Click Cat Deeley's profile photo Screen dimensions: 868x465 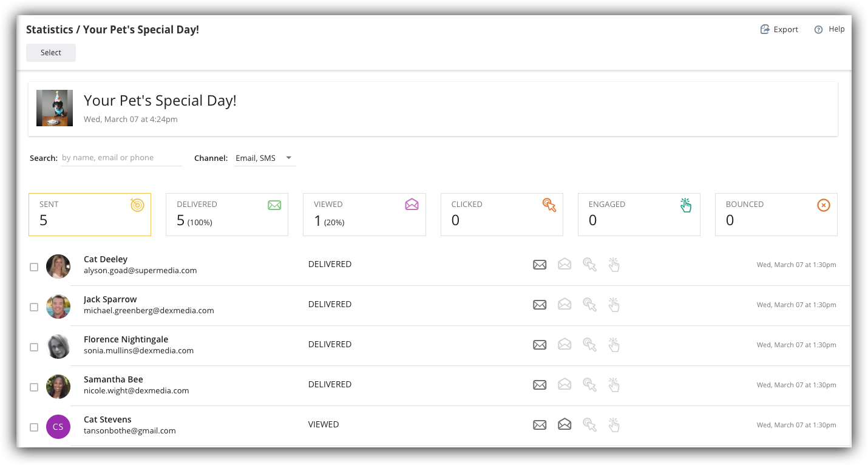(58, 266)
